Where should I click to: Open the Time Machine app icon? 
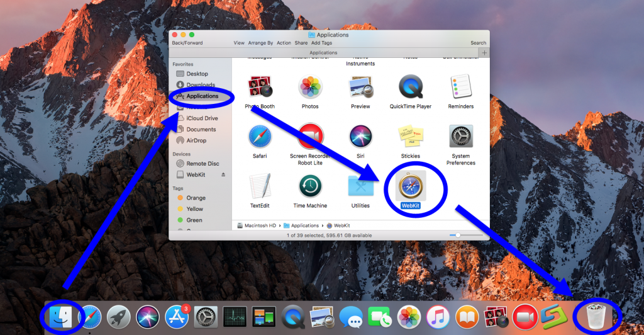click(310, 186)
